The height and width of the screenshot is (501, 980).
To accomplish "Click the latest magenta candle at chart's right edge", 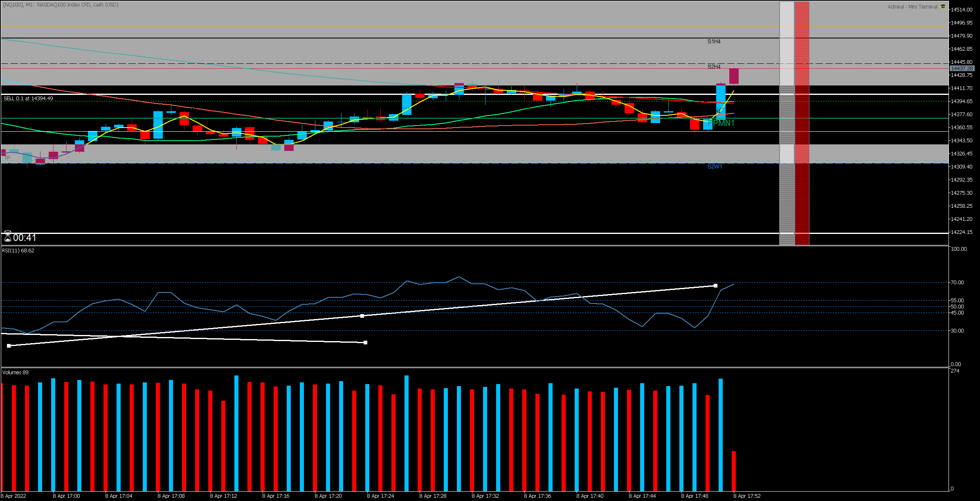I will 734,76.
